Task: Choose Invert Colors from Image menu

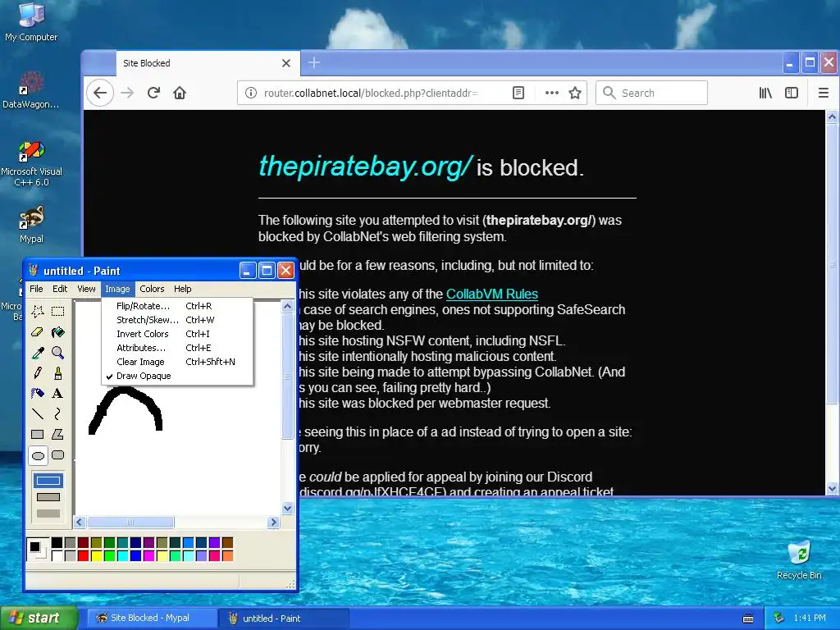Action: point(177,334)
